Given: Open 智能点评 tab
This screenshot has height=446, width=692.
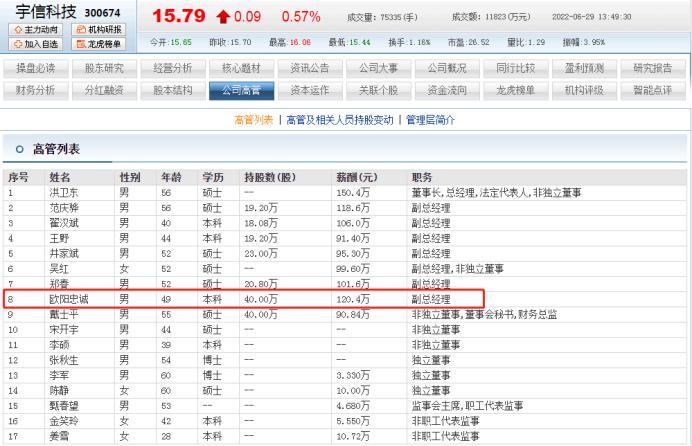Looking at the screenshot, I should pyautogui.click(x=653, y=90).
